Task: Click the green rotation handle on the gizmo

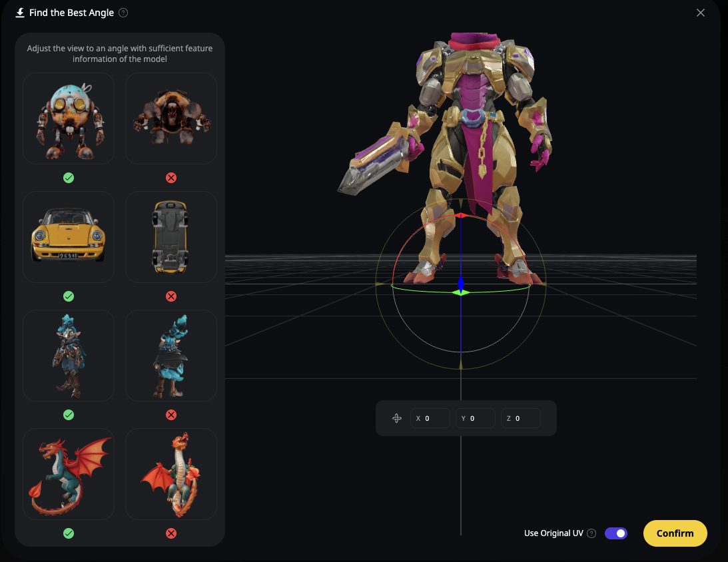Action: click(460, 292)
